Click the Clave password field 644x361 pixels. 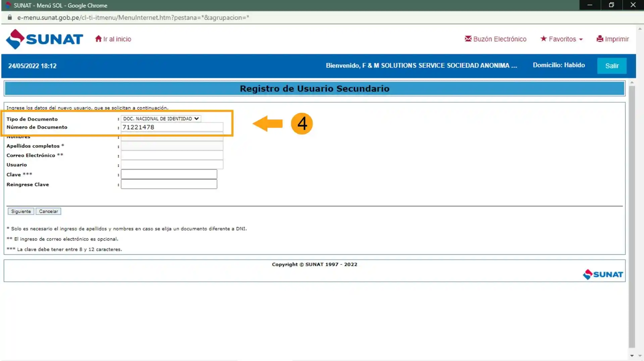click(169, 174)
